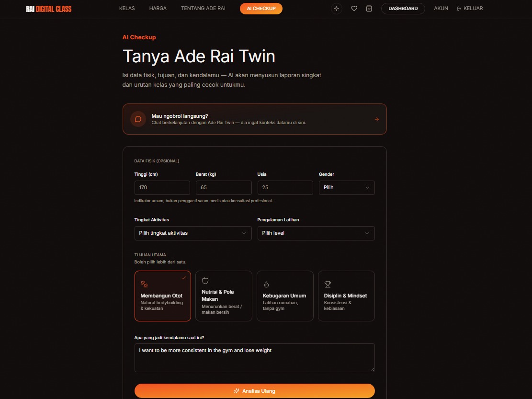Click the flame icon in Kebugaran Umum card
The image size is (532, 399).
(x=266, y=285)
